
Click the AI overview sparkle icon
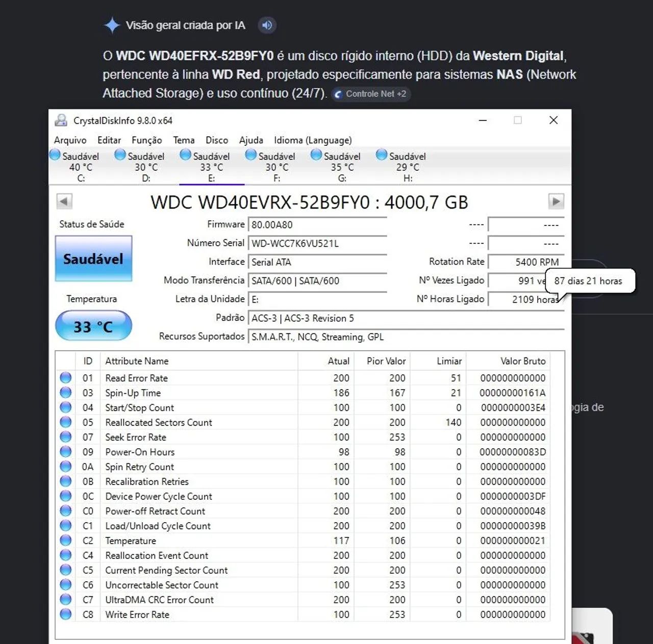[112, 25]
